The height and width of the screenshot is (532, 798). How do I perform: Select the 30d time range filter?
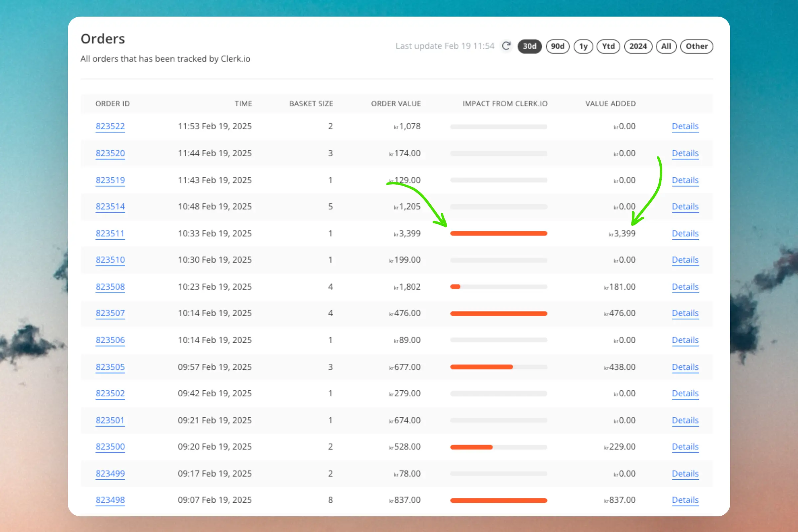pos(529,46)
